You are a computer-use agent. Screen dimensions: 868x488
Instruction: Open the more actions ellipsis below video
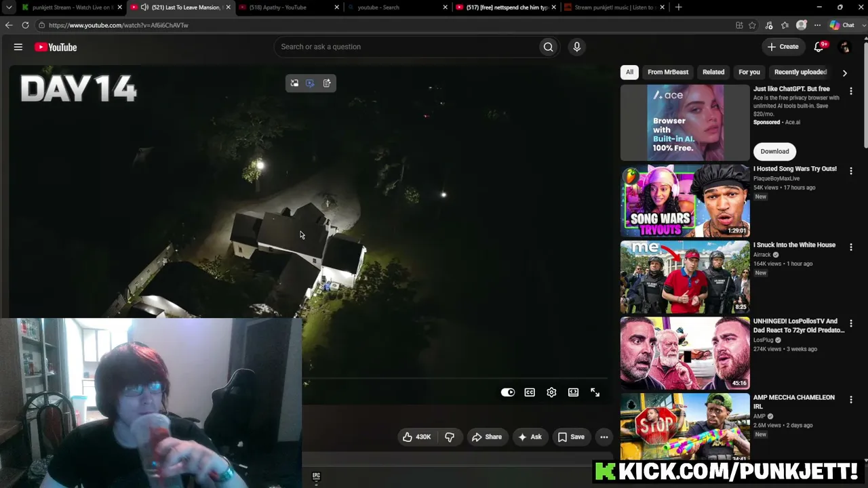pyautogui.click(x=604, y=437)
